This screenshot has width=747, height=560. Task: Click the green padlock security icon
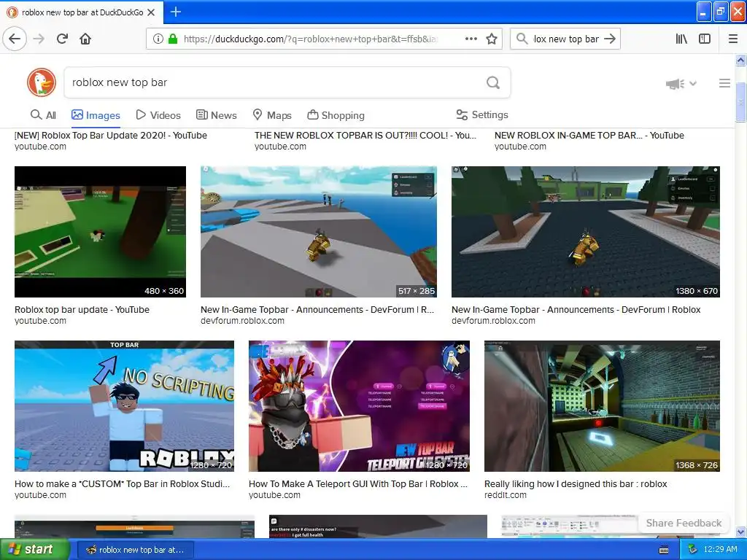pyautogui.click(x=173, y=39)
